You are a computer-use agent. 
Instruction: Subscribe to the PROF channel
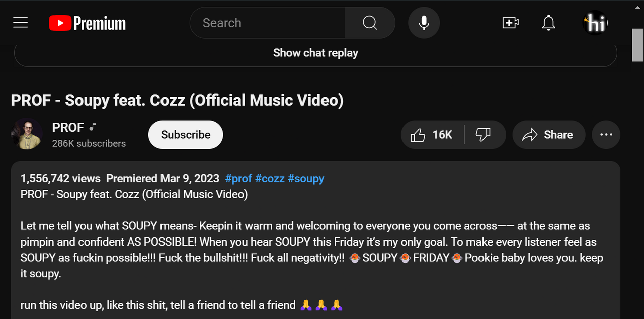(x=186, y=135)
